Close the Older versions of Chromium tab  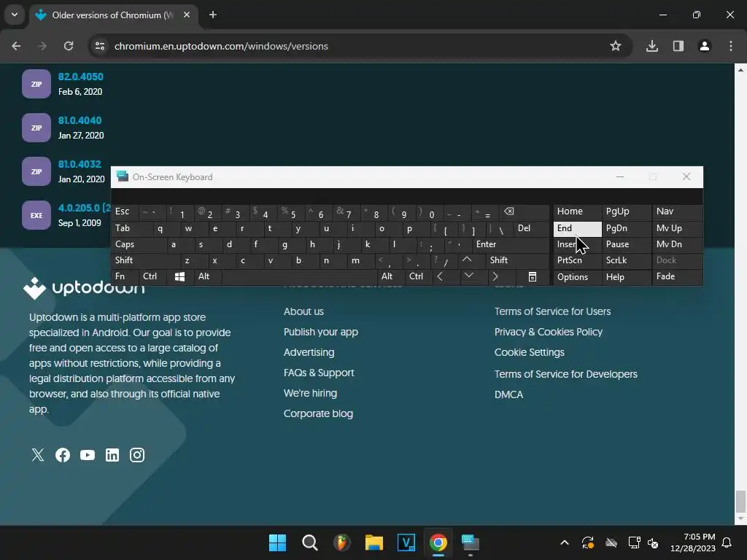187,15
